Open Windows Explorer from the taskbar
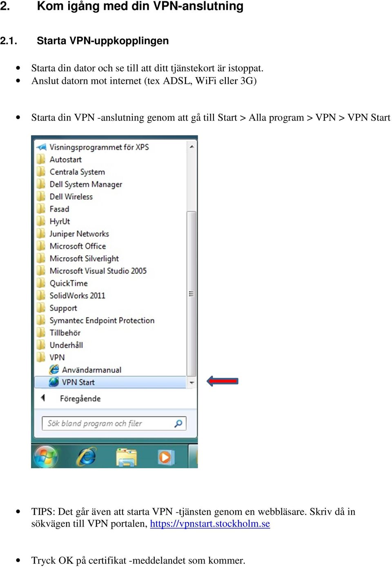 [x=126, y=457]
